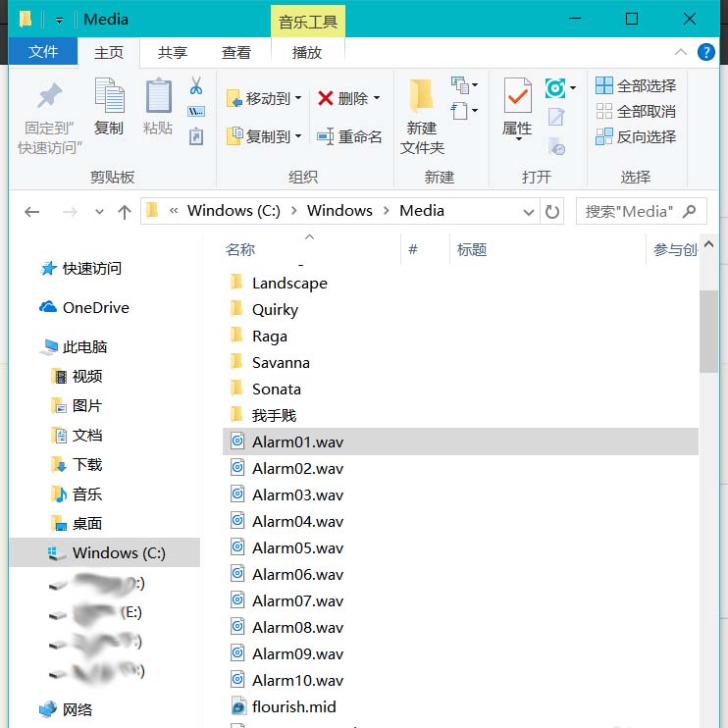
Task: Switch to the Share ribbon tab
Action: click(173, 52)
